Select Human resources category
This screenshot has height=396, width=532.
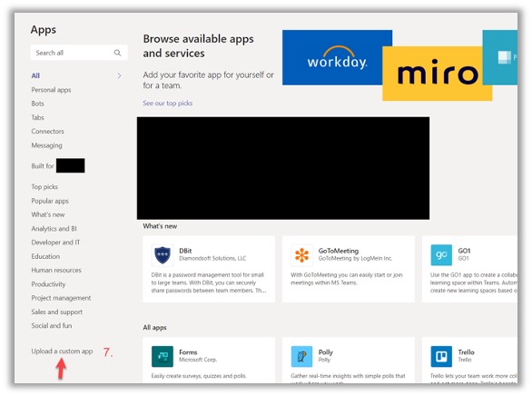tap(56, 270)
